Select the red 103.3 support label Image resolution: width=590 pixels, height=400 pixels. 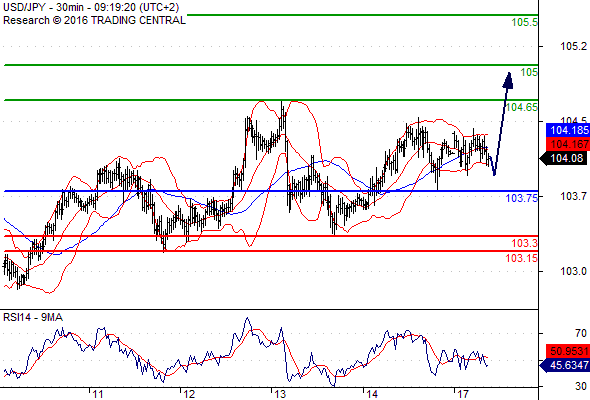click(525, 243)
